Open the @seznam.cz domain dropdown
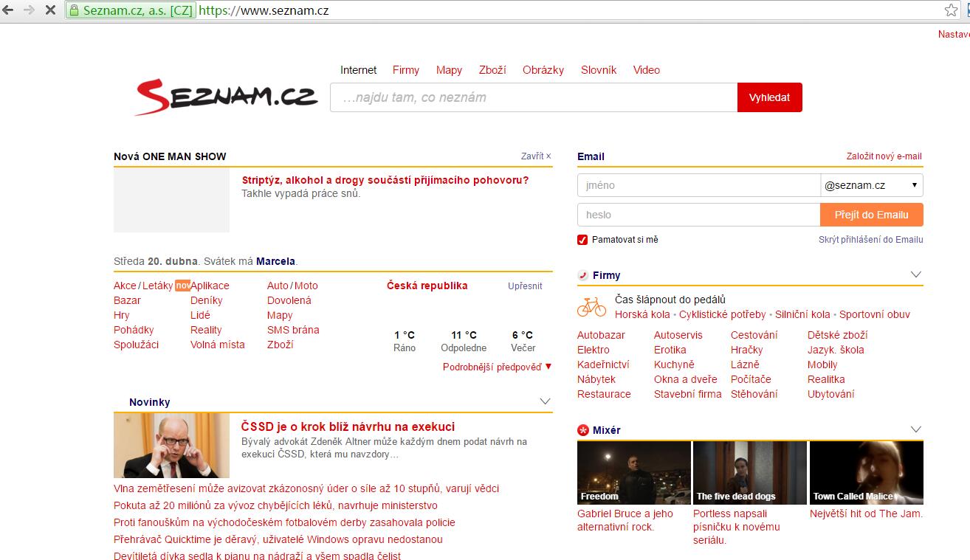 (871, 185)
